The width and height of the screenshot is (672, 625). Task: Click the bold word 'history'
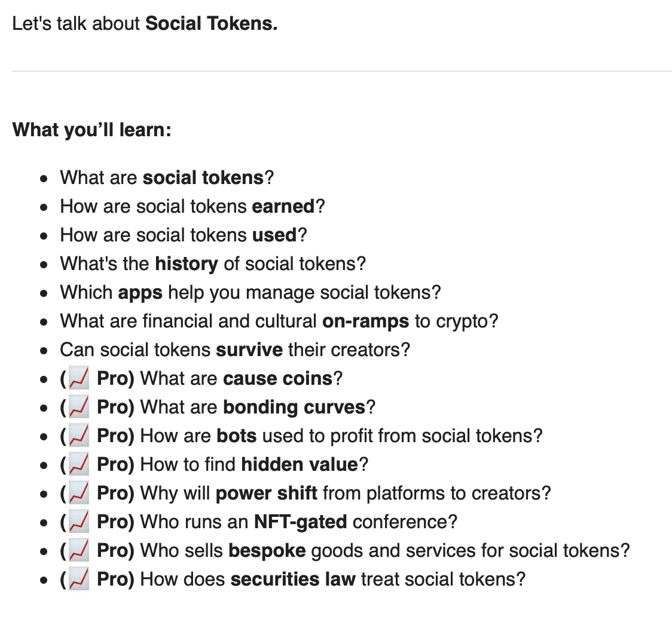click(x=187, y=264)
